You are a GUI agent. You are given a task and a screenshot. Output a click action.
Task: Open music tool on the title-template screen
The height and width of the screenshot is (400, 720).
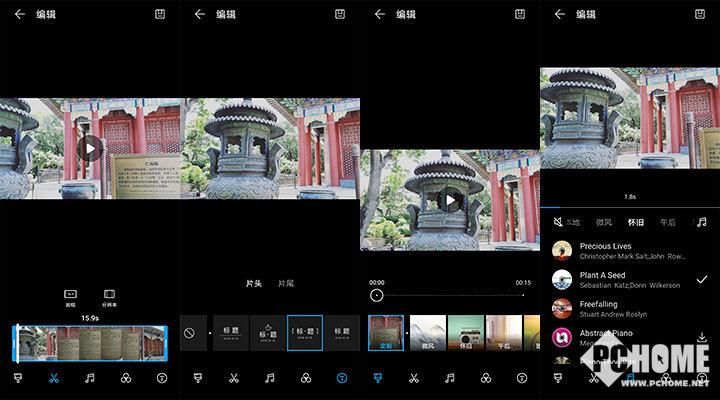click(x=270, y=378)
